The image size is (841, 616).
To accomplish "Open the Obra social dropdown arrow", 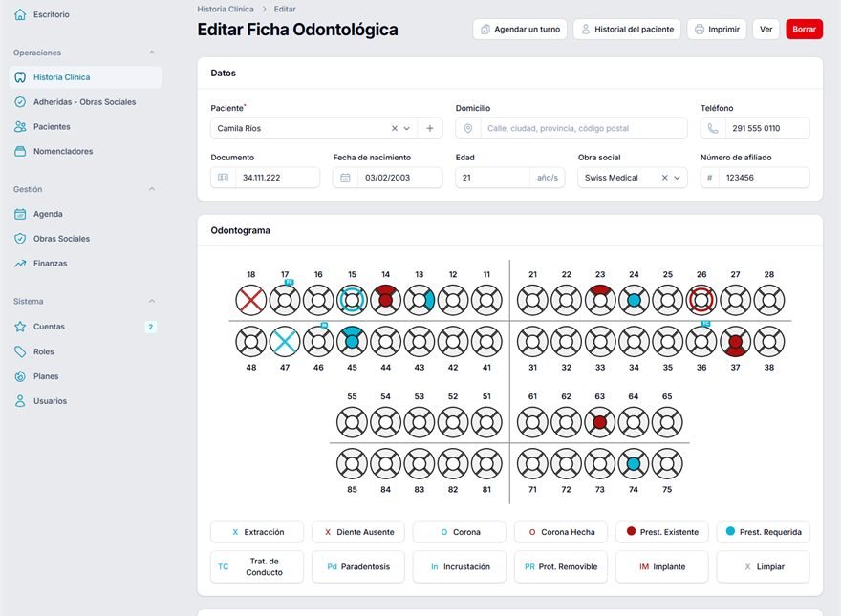I will 677,178.
